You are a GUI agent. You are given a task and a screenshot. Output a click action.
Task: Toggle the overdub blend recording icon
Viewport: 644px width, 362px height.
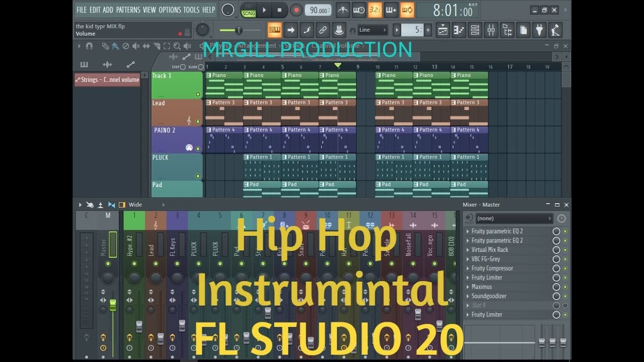[391, 10]
